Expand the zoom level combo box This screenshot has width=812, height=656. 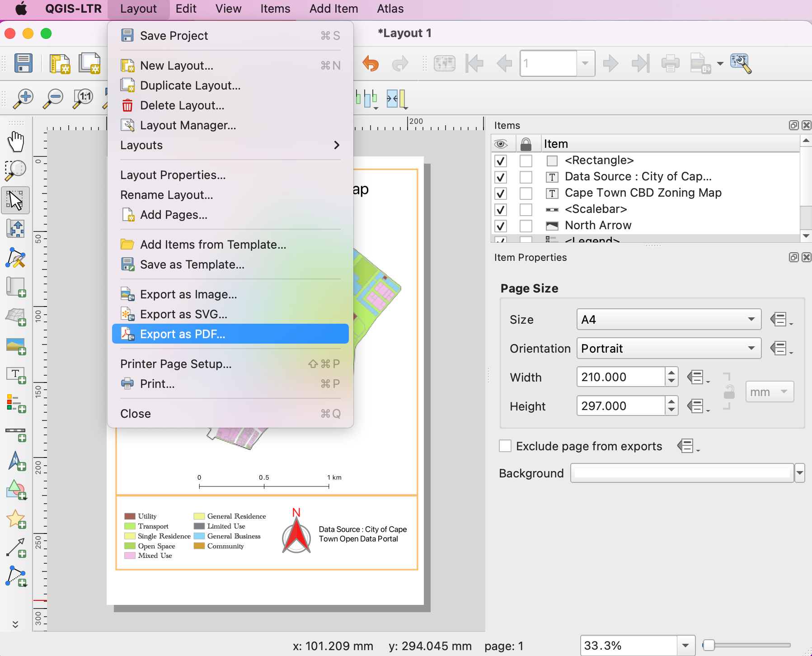pyautogui.click(x=685, y=646)
